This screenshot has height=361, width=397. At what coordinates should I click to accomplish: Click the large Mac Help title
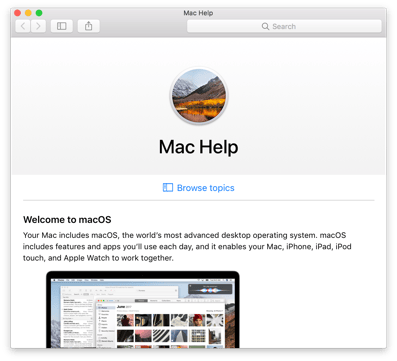(198, 147)
